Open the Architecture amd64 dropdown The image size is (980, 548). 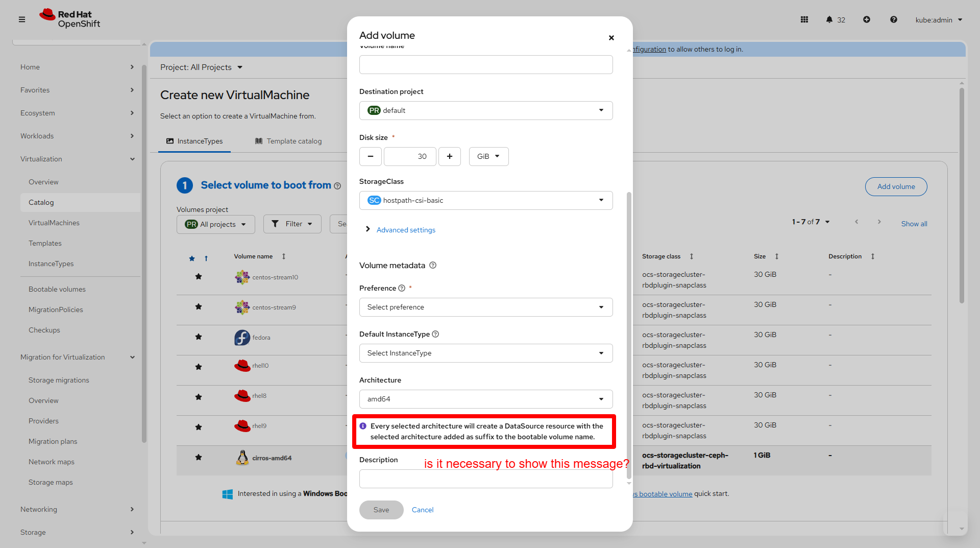coord(486,399)
